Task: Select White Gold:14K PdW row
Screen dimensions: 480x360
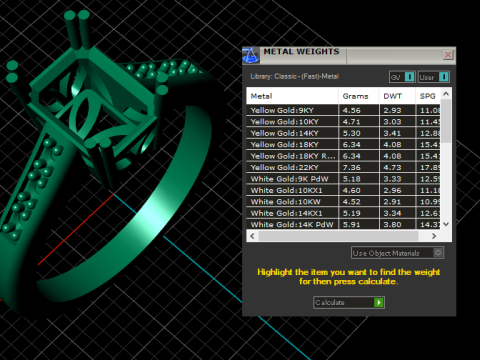Action: tap(343, 224)
